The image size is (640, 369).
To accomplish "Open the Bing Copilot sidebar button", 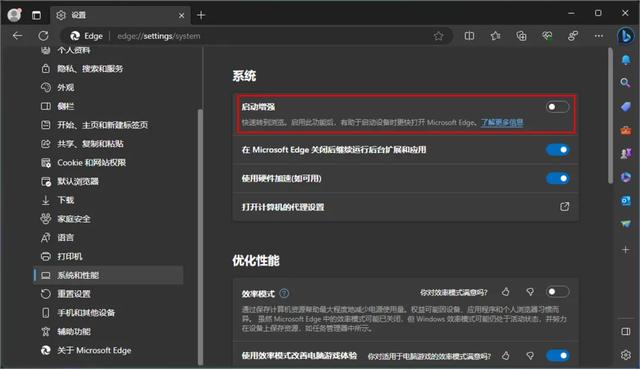I will [625, 36].
